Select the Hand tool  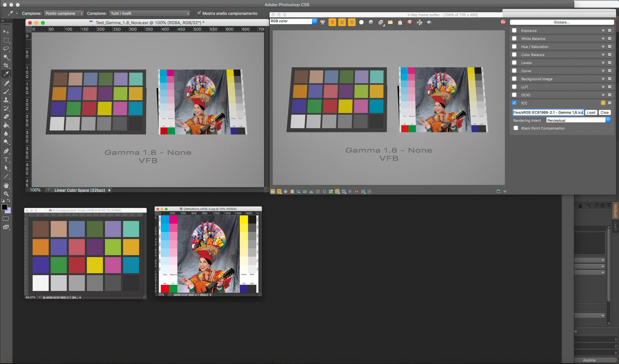[6, 186]
